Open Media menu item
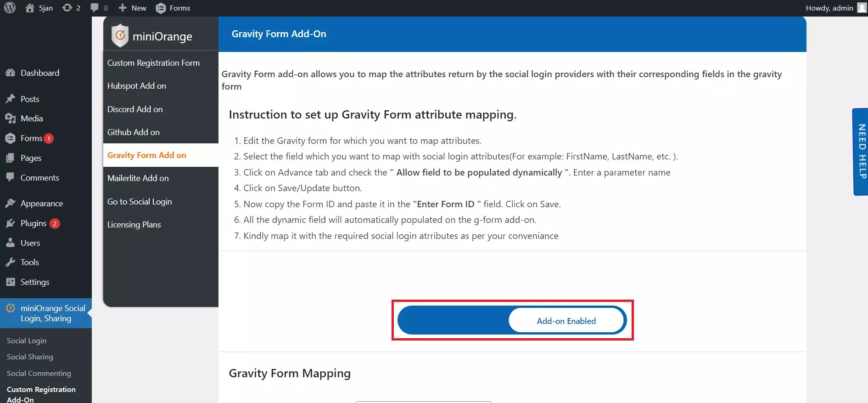The image size is (868, 403). [46, 119]
